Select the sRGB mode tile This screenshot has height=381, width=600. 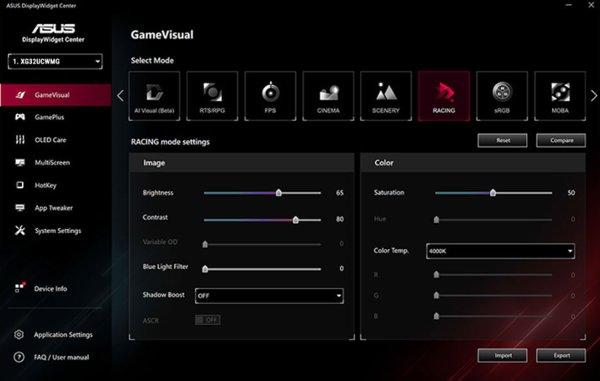pos(502,96)
